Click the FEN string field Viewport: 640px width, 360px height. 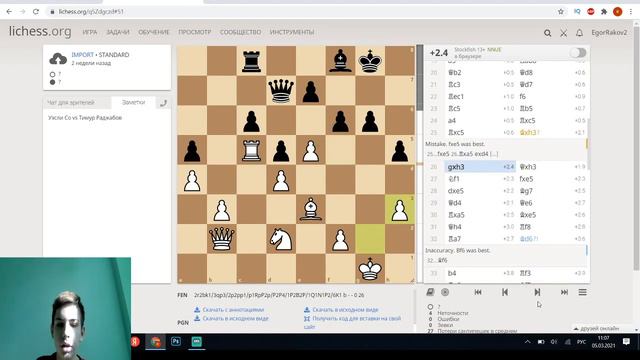tap(279, 295)
